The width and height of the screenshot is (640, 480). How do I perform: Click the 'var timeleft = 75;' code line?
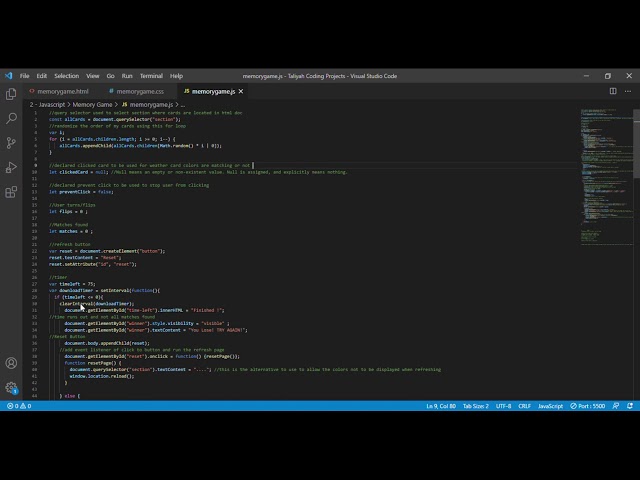72,284
